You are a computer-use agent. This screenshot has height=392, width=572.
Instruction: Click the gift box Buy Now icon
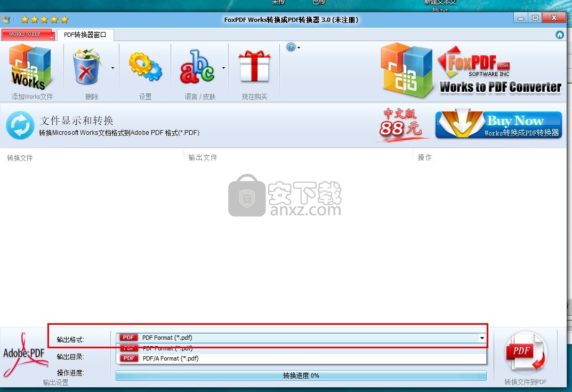[254, 66]
